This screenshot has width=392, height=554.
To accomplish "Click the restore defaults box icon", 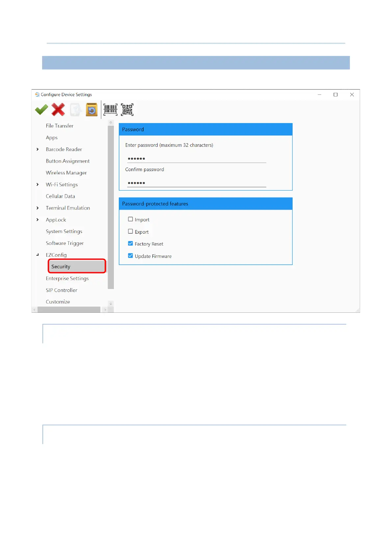I will (92, 110).
